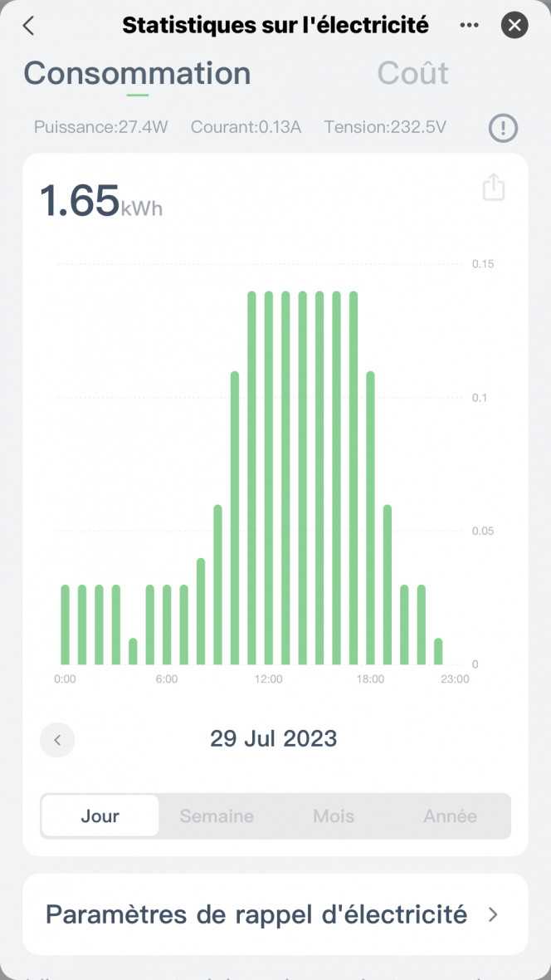The height and width of the screenshot is (980, 551).
Task: Tap the 1.65 kWh total value
Action: 101,201
